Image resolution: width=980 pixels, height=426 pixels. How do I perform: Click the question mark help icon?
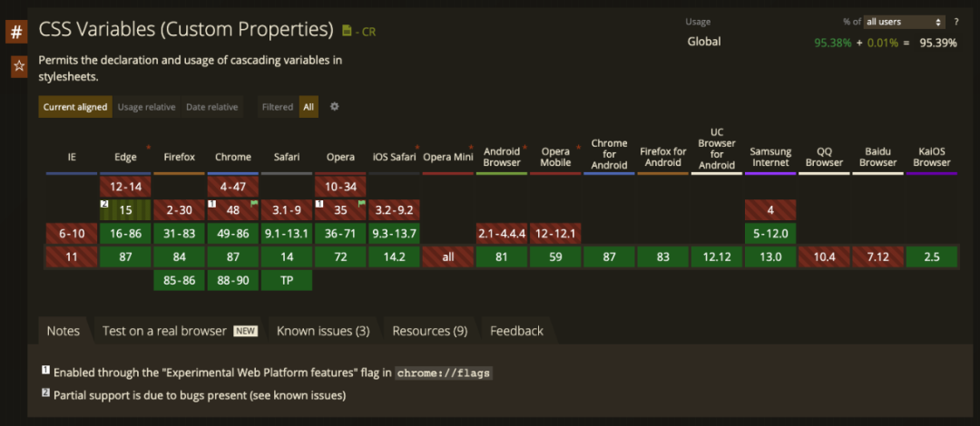[956, 22]
